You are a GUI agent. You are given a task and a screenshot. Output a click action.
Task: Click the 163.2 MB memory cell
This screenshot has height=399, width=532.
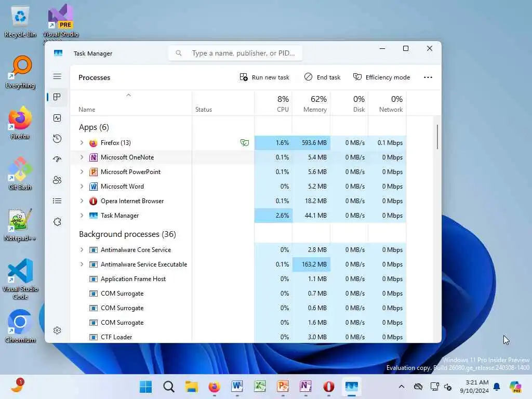coord(311,264)
